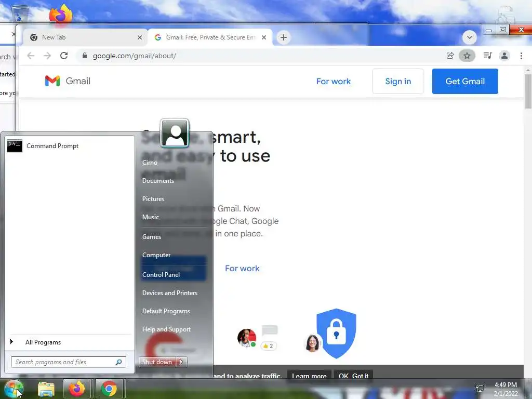Click For work link in Gmail header

[334, 82]
